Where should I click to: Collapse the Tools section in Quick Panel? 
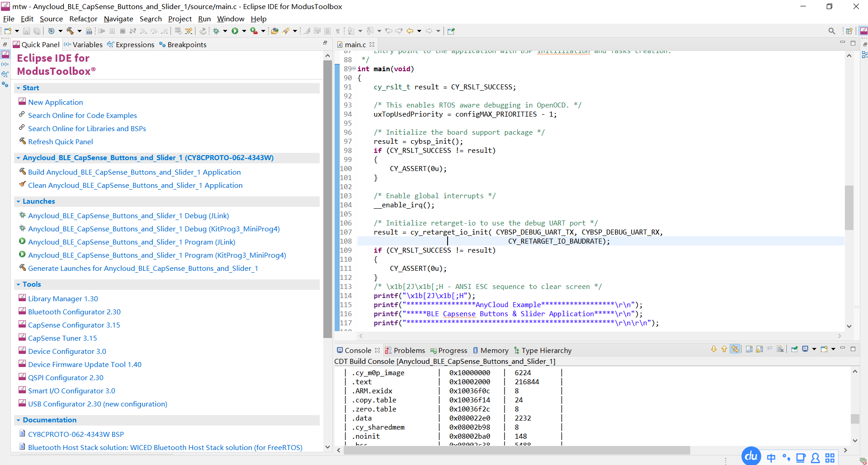(18, 284)
